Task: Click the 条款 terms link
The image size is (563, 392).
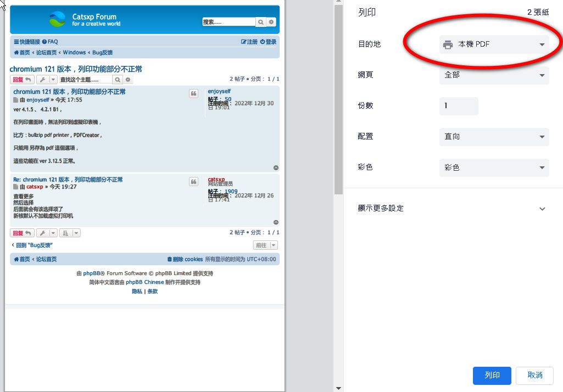Action: (153, 292)
